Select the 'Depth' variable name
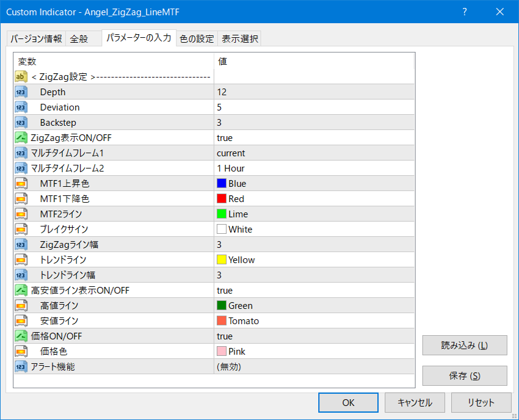The height and width of the screenshot is (420, 519). [x=53, y=92]
